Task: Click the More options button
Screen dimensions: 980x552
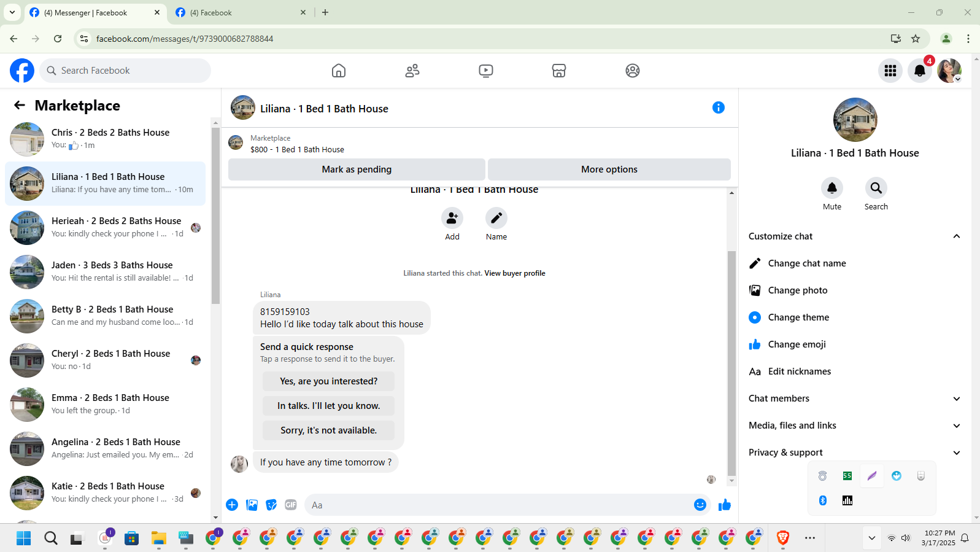Action: (609, 169)
